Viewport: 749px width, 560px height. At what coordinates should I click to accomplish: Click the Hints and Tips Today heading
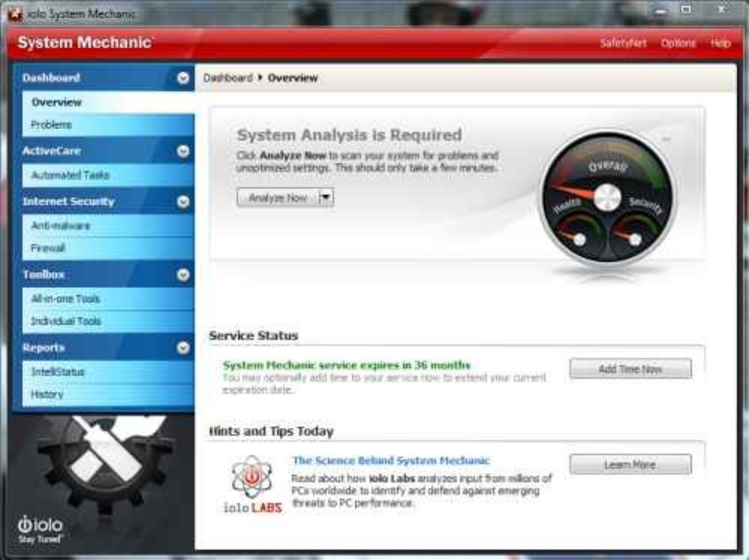tap(271, 432)
